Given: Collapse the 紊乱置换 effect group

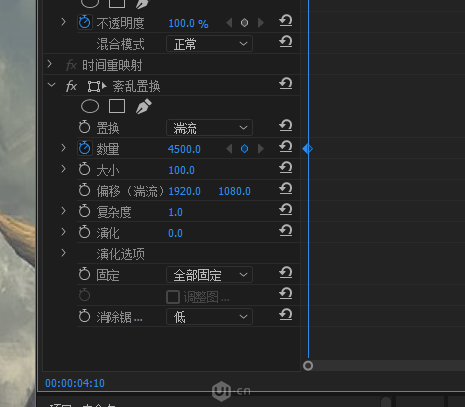Looking at the screenshot, I should (52, 85).
